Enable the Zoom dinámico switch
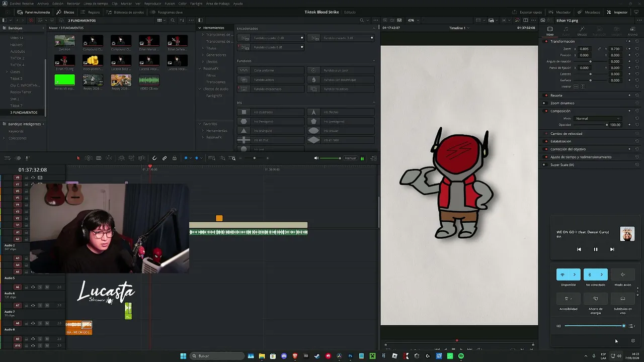644x362 pixels. pyautogui.click(x=544, y=103)
